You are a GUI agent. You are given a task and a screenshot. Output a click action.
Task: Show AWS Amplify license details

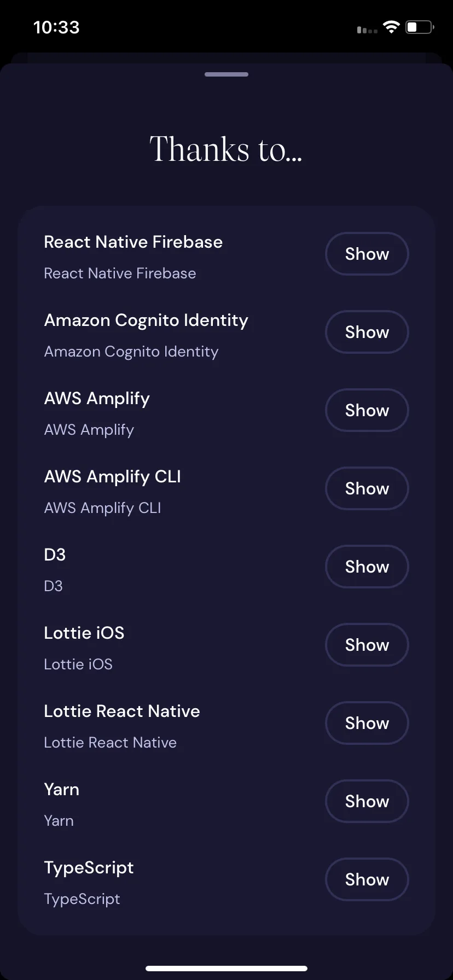(x=367, y=410)
